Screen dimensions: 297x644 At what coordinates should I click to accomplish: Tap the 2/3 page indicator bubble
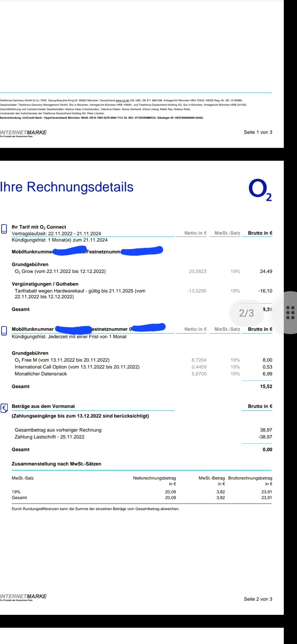coord(247,313)
